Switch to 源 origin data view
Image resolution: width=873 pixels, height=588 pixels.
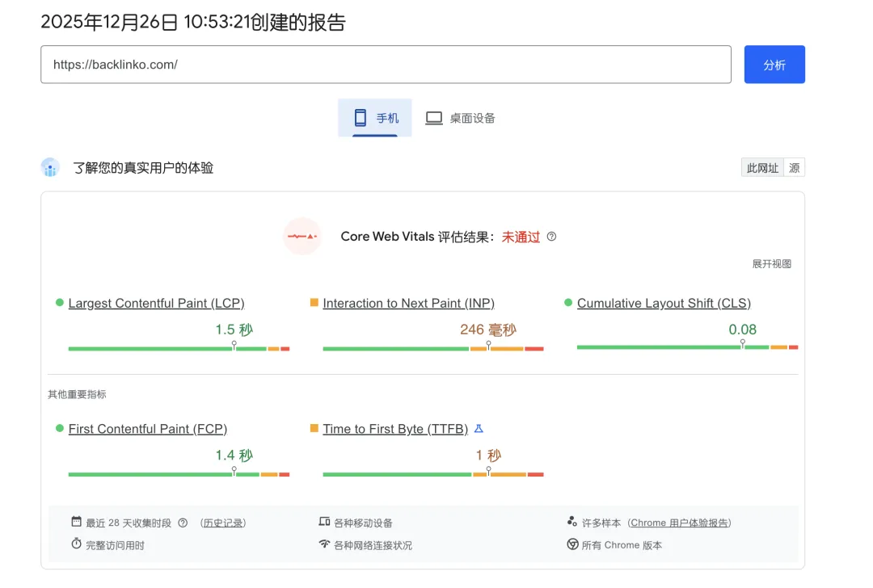point(795,168)
